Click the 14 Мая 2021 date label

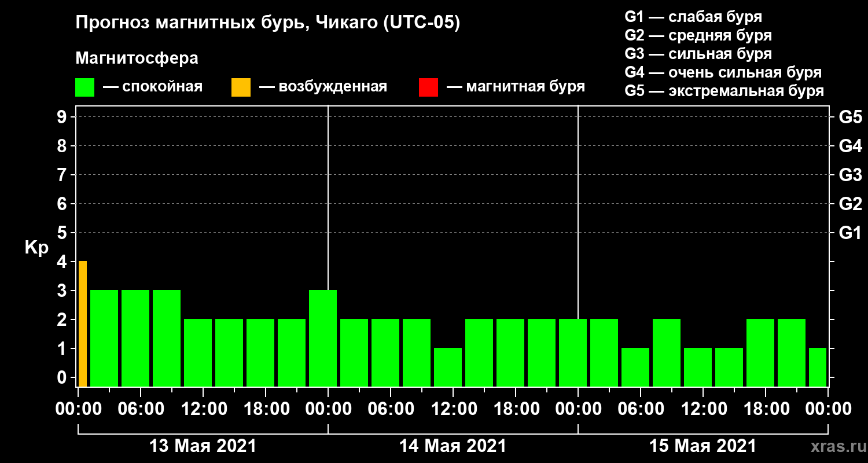coord(453,446)
